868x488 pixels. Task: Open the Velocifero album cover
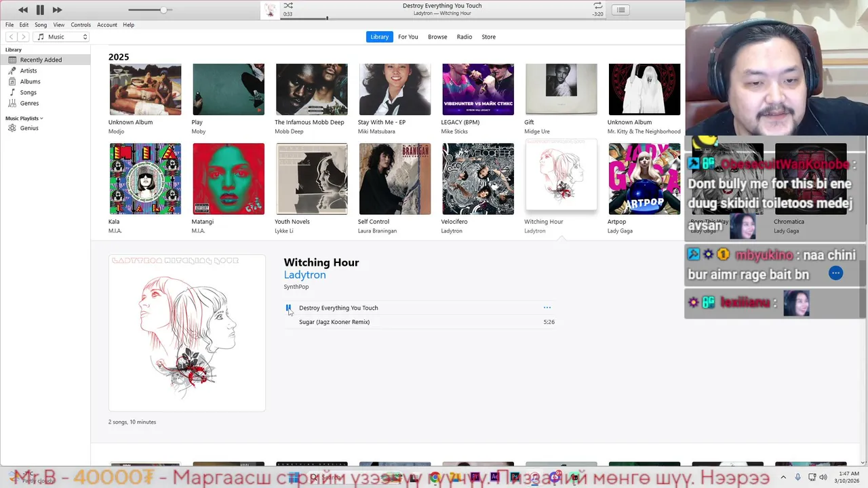478,179
